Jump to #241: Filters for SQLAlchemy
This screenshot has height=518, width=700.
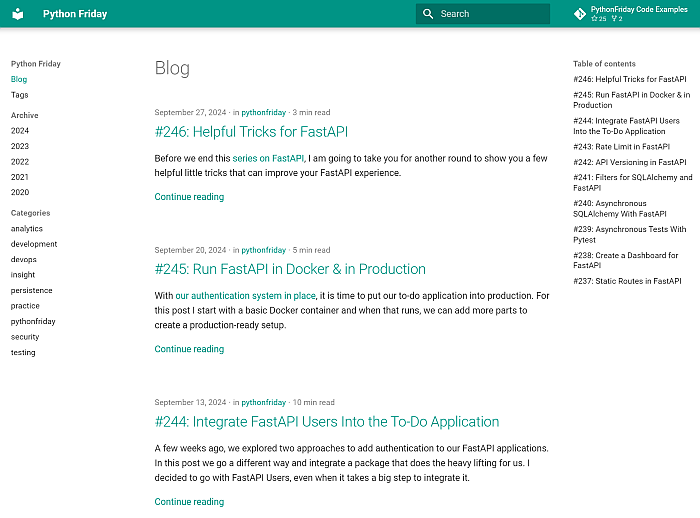tap(633, 183)
